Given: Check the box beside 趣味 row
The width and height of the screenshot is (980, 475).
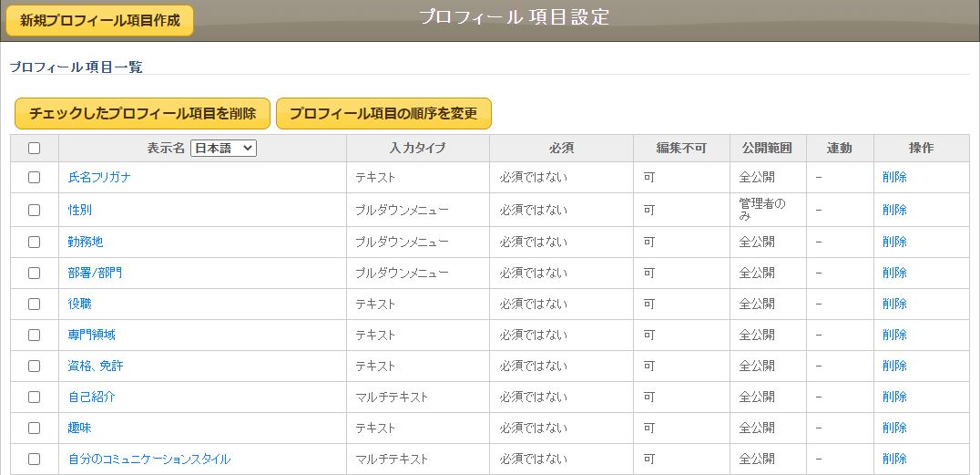Looking at the screenshot, I should [35, 429].
